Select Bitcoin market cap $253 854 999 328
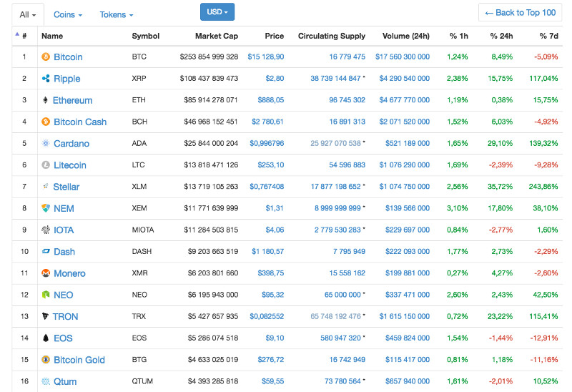Screen dimensions: 572x392 pyautogui.click(x=209, y=57)
